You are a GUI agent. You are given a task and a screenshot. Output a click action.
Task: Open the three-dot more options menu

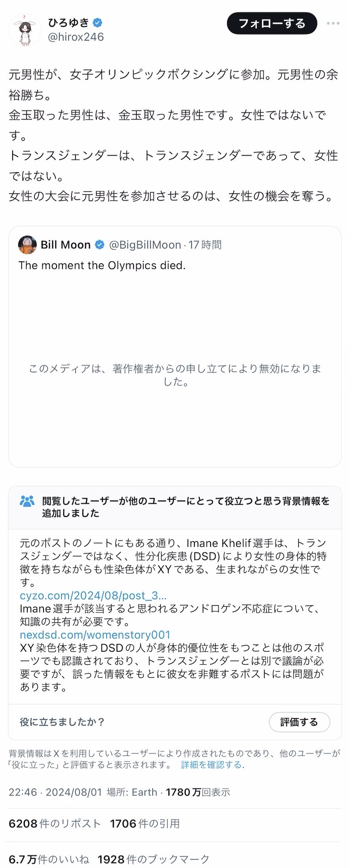[333, 23]
